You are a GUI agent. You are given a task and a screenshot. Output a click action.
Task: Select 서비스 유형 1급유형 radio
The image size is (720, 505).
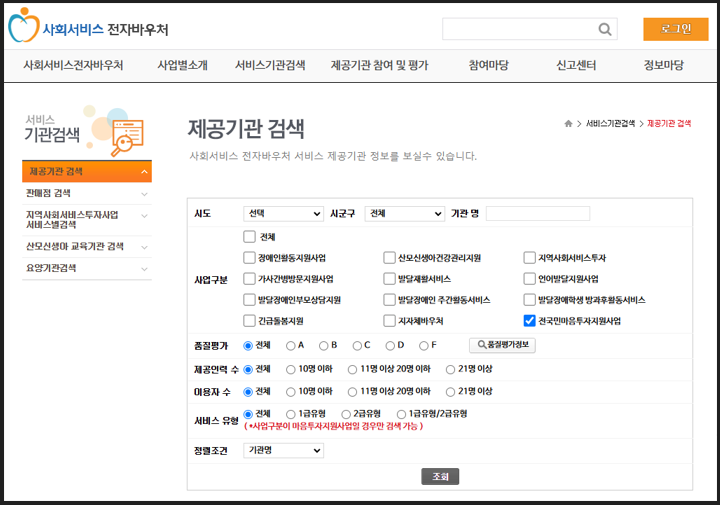tap(291, 415)
